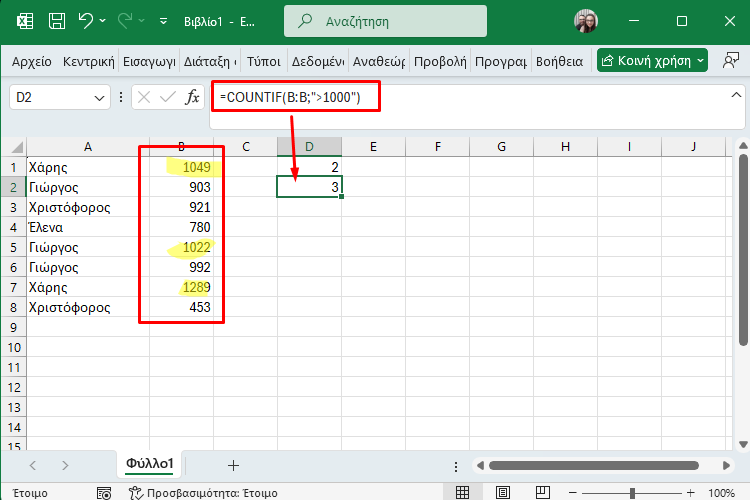Click the Κοινή χρήση share button
Viewport: 750px width, 500px height.
(x=646, y=61)
